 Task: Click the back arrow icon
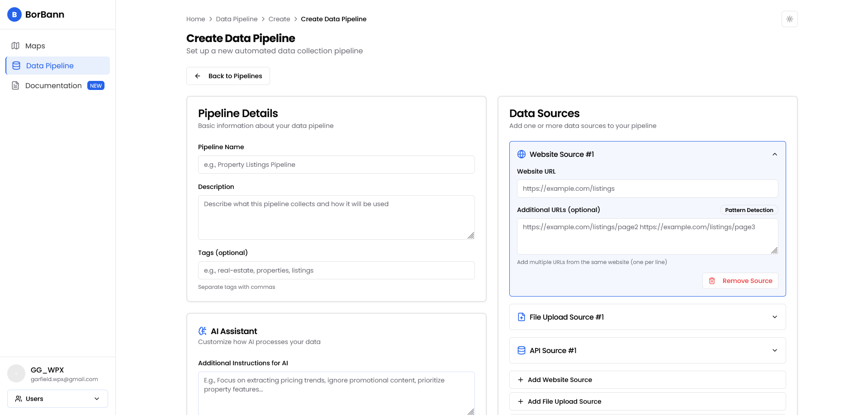(x=198, y=76)
